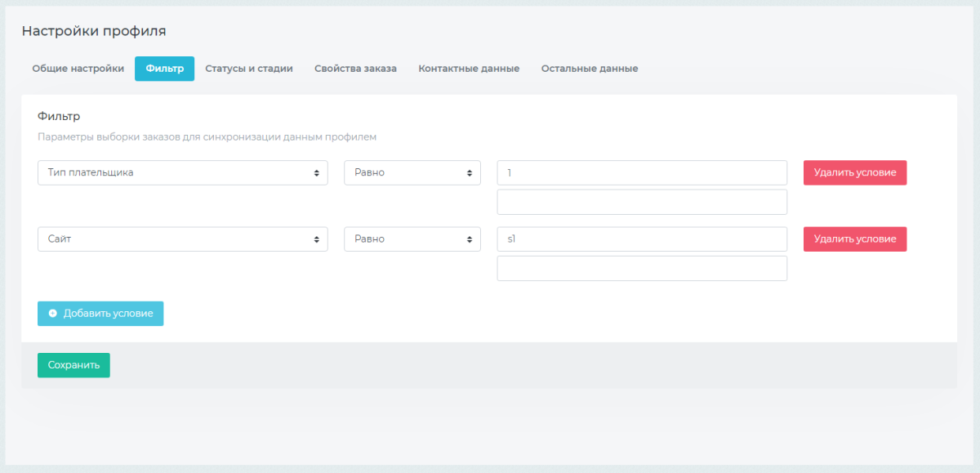Viewport: 980px width, 473px height.
Task: Expand the Тип плательщика dropdown
Action: [182, 172]
